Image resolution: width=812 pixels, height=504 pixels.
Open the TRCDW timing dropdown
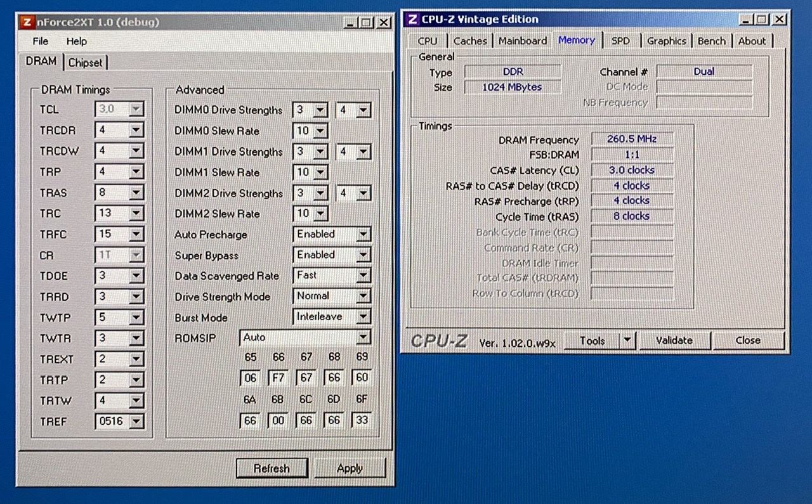click(119, 151)
